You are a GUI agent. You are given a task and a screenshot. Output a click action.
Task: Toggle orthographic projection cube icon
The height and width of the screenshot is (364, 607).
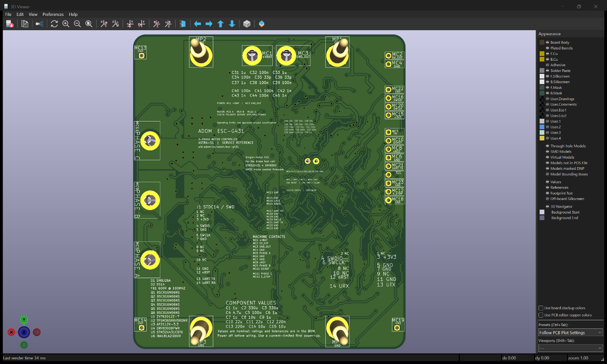tap(247, 24)
